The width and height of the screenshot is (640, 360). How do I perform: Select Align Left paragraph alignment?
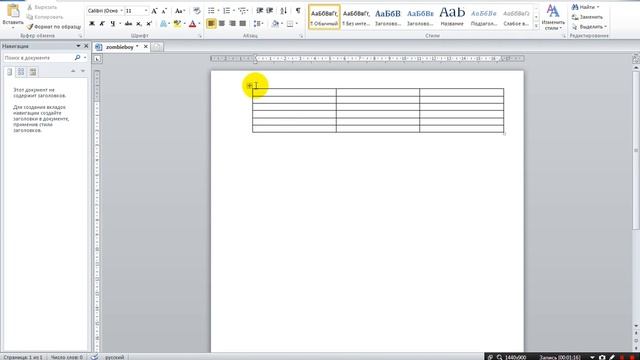pyautogui.click(x=211, y=24)
